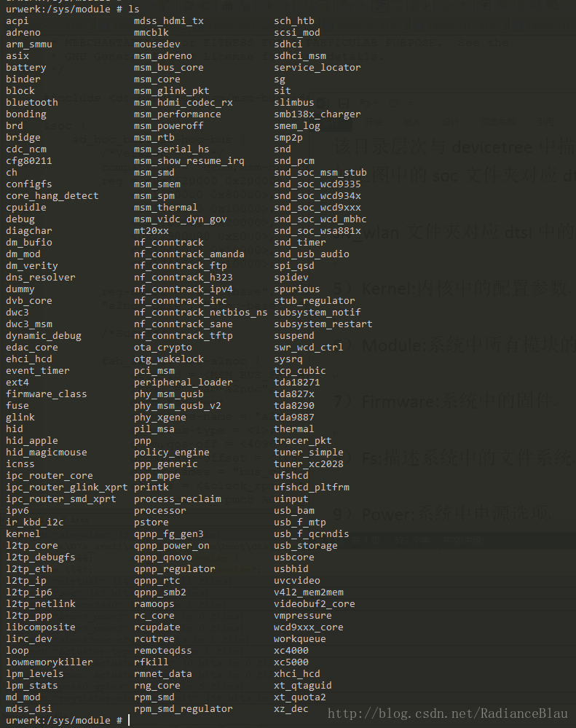Click 'ota_crypto' in the listing
This screenshot has height=728, width=576.
point(163,348)
